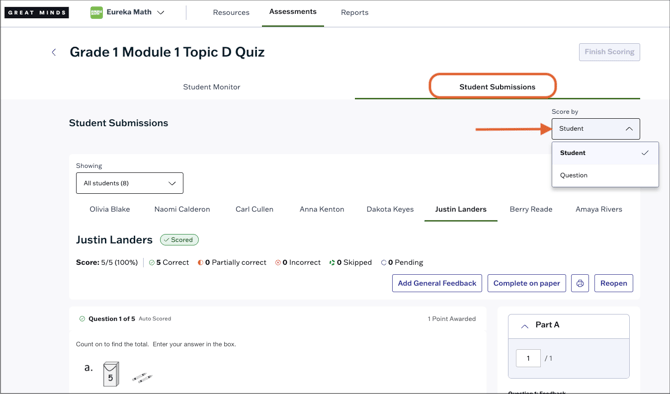
Task: Click the green Correct checkmark icon
Action: (152, 263)
